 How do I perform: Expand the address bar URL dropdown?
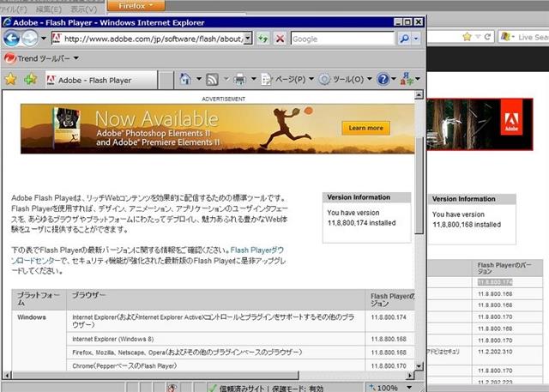coord(248,39)
